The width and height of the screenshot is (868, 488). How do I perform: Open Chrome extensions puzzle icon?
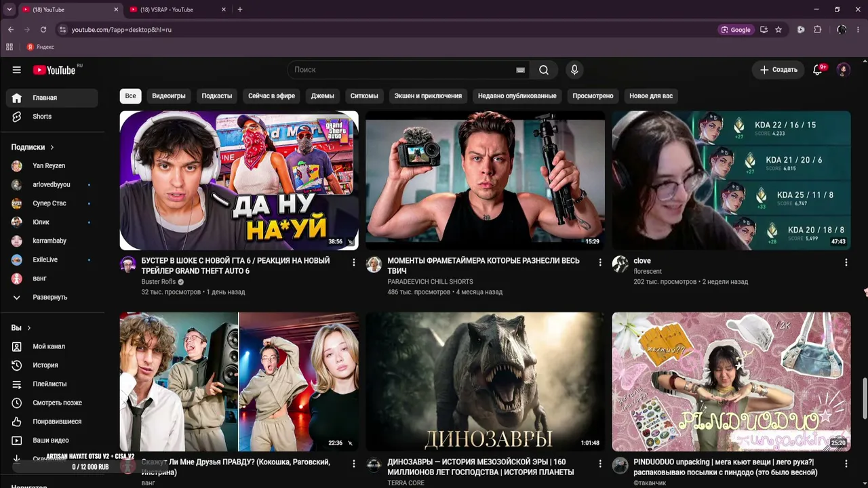[817, 30]
